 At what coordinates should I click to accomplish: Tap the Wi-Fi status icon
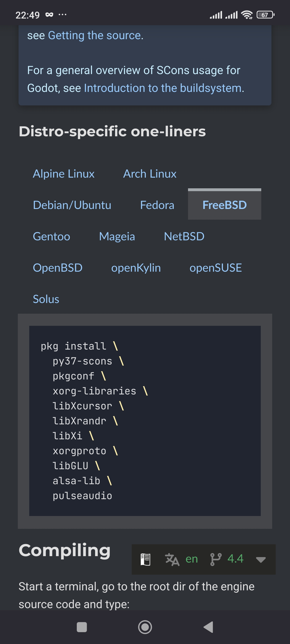247,15
